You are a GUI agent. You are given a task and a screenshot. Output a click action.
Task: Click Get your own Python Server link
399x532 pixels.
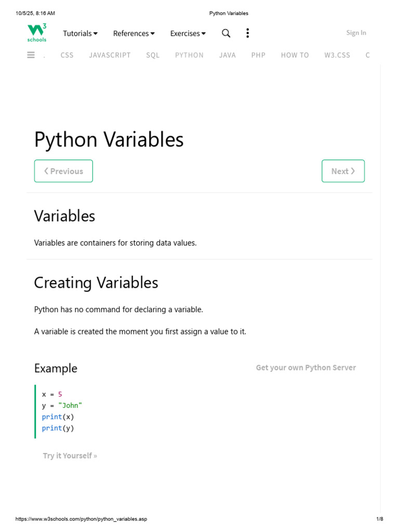tap(305, 367)
